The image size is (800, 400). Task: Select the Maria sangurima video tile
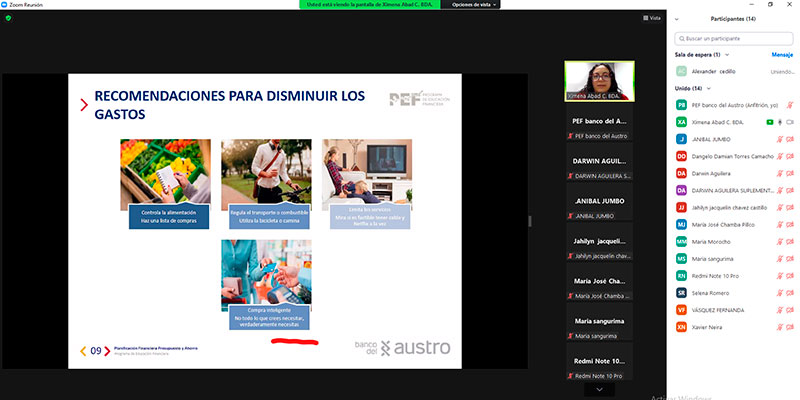point(599,321)
